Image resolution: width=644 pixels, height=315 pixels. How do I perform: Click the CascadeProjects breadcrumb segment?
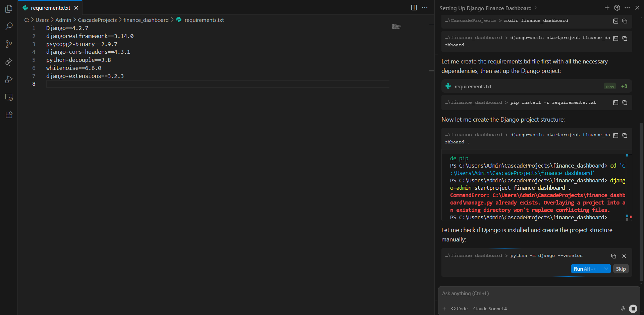click(x=97, y=20)
